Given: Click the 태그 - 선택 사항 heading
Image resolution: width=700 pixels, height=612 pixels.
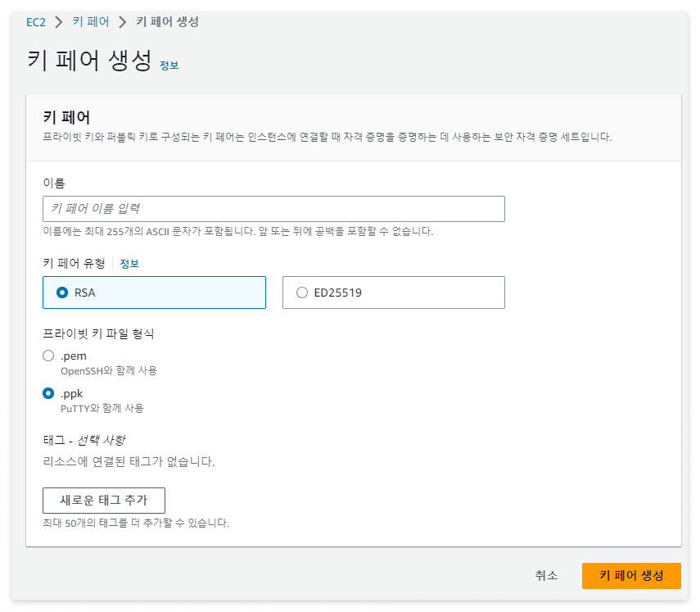Looking at the screenshot, I should pos(84,441).
